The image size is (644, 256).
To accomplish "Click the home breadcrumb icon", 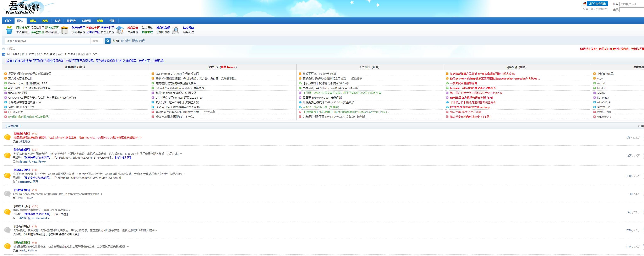I will (4, 49).
